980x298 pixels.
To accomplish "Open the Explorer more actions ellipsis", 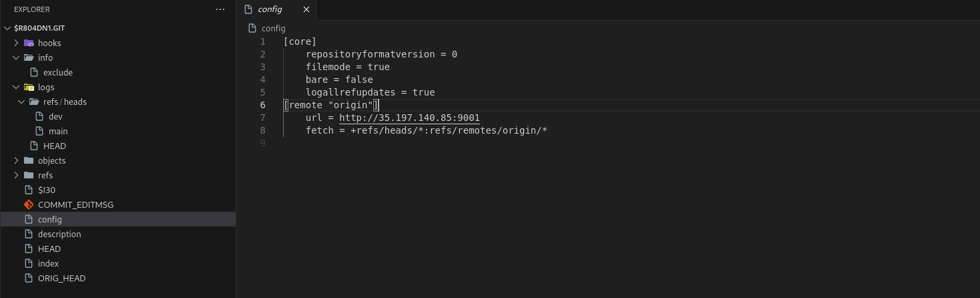I will click(x=220, y=9).
